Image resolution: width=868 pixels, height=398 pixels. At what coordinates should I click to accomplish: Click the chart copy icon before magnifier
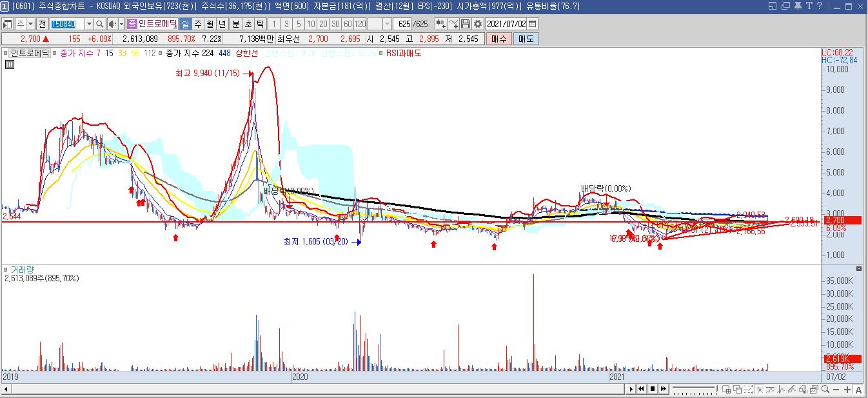[x=814, y=389]
